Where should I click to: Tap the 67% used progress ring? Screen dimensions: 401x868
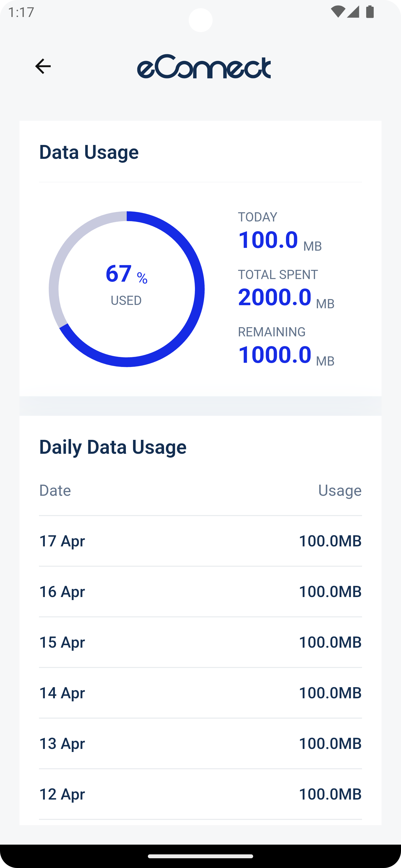126,289
